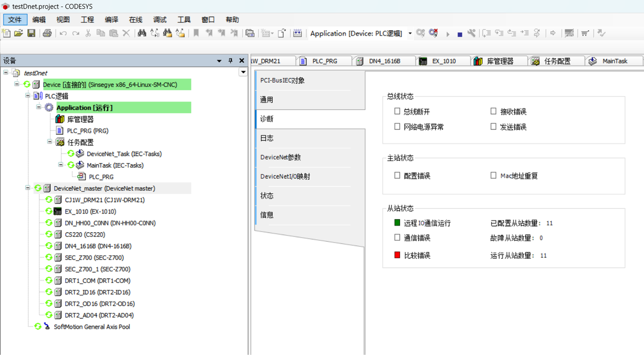The image size is (644, 355).
Task: Click the Open project folder icon
Action: pos(19,33)
